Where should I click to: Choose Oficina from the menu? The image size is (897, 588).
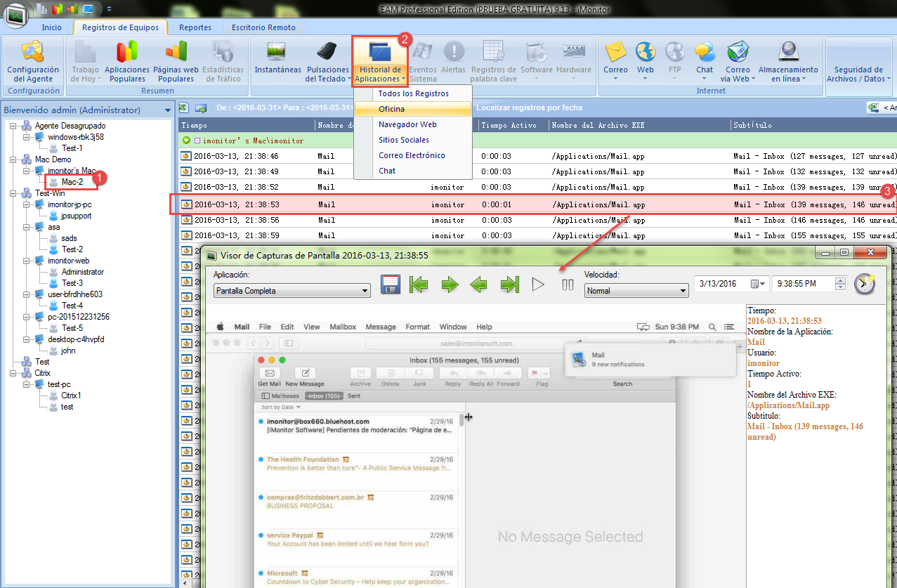[413, 109]
